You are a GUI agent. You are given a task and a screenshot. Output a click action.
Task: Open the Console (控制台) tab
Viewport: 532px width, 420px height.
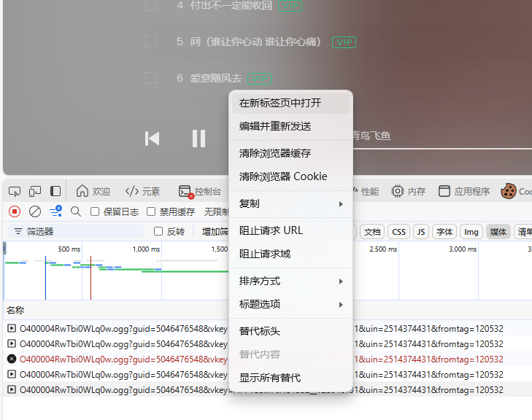click(200, 192)
